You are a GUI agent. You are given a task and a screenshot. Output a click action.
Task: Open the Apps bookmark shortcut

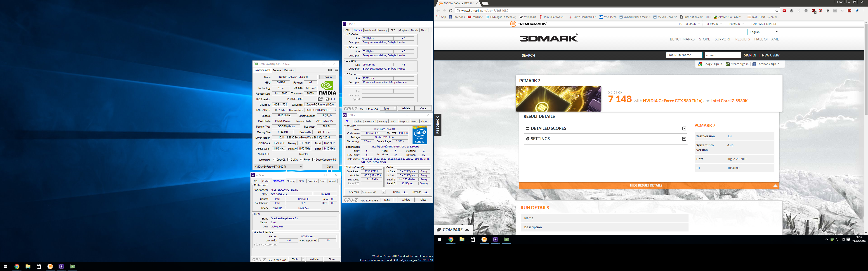441,17
